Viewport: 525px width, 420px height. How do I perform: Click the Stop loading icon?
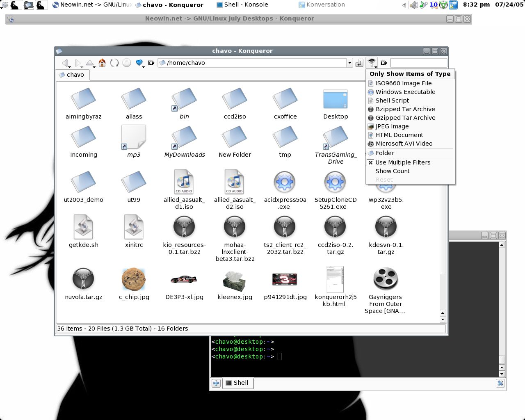(127, 63)
